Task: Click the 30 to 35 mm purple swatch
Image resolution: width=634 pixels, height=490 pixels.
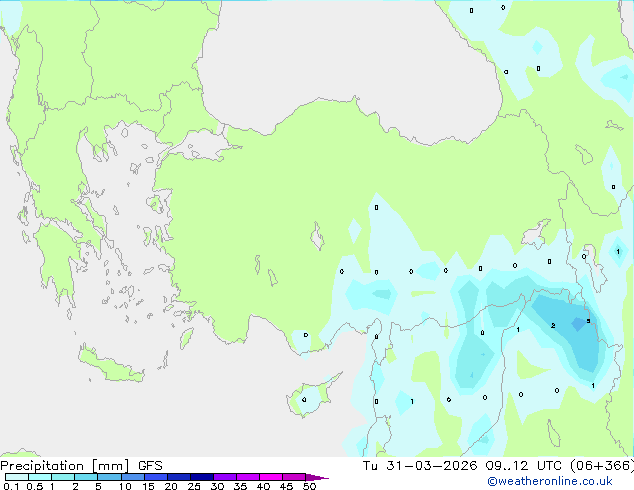Action: tap(225, 477)
